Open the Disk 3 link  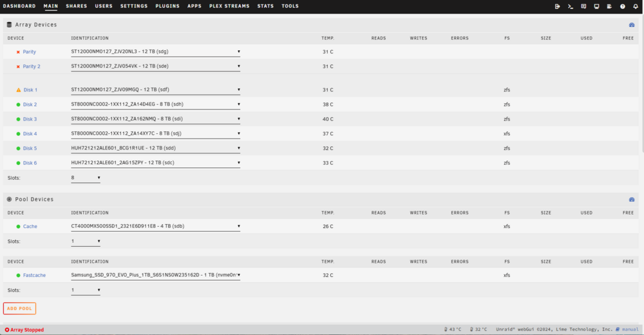point(30,119)
